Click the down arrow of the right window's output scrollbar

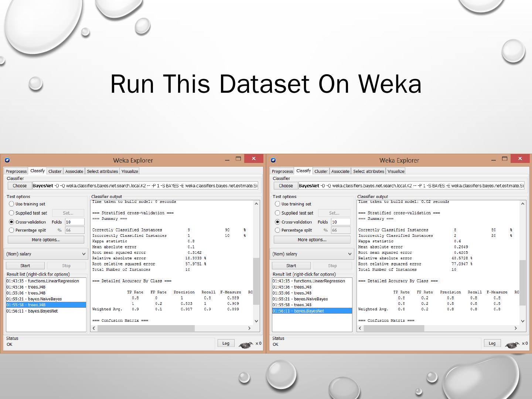tap(523, 321)
